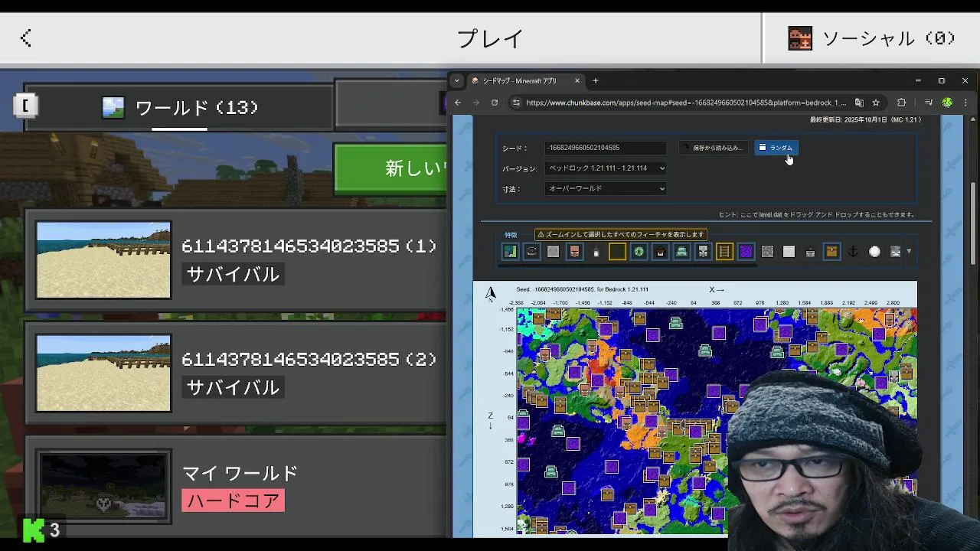
Task: Toggle the yellow-outlined dark square feature icon
Action: click(x=617, y=251)
